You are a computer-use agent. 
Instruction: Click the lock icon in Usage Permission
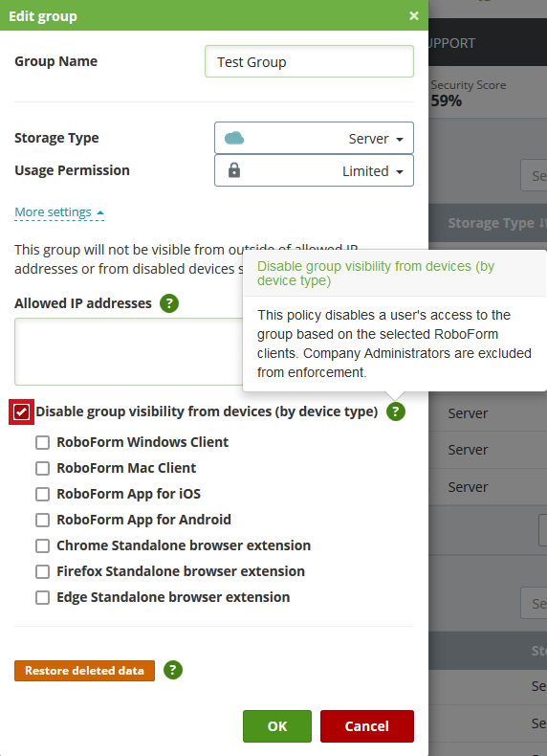[x=234, y=170]
